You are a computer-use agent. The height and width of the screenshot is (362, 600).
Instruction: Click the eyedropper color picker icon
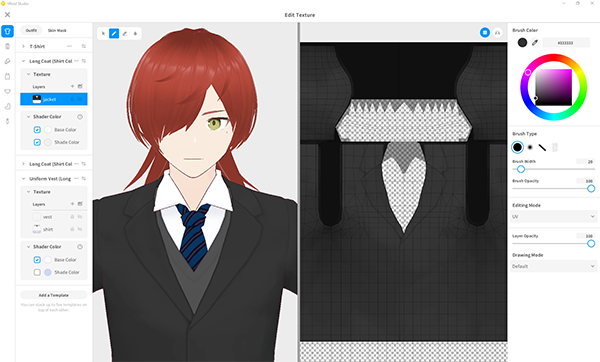tap(535, 42)
